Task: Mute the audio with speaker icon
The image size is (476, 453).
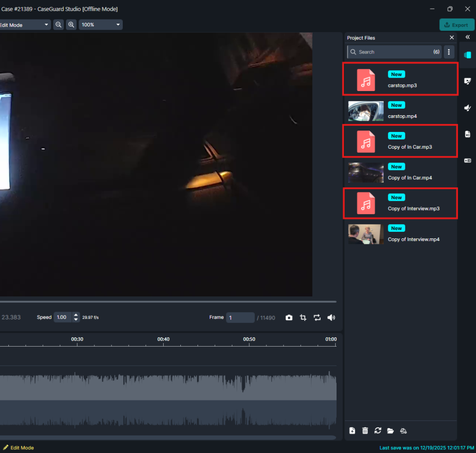Action: coord(331,318)
